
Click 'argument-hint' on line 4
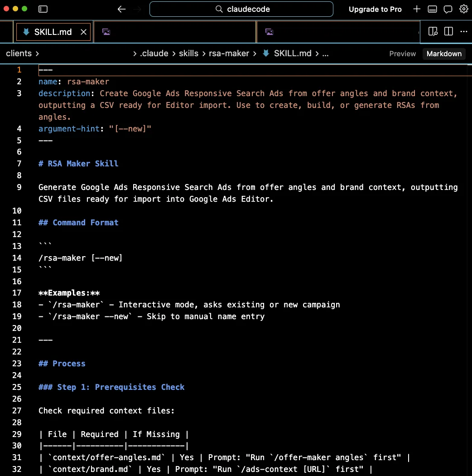click(x=69, y=129)
